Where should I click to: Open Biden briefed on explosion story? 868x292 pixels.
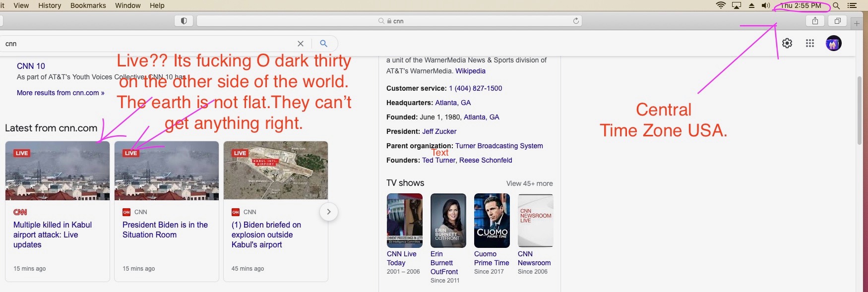pos(266,234)
